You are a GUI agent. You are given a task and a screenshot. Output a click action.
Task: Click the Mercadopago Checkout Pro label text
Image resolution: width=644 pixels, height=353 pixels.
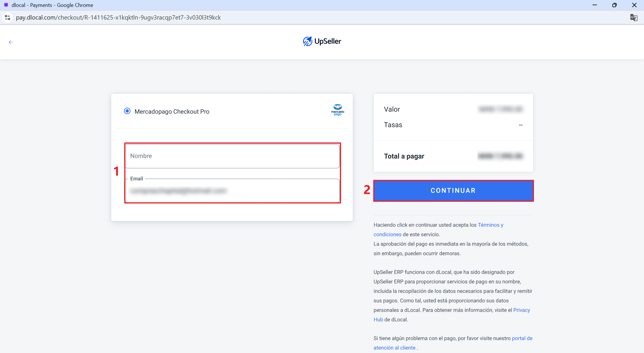[x=172, y=111]
